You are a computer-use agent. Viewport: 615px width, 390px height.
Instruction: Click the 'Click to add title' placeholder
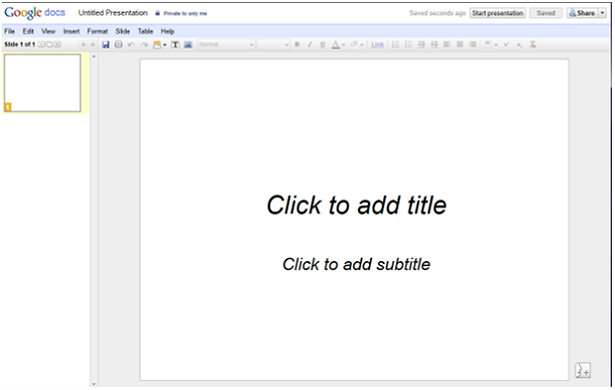(x=357, y=205)
